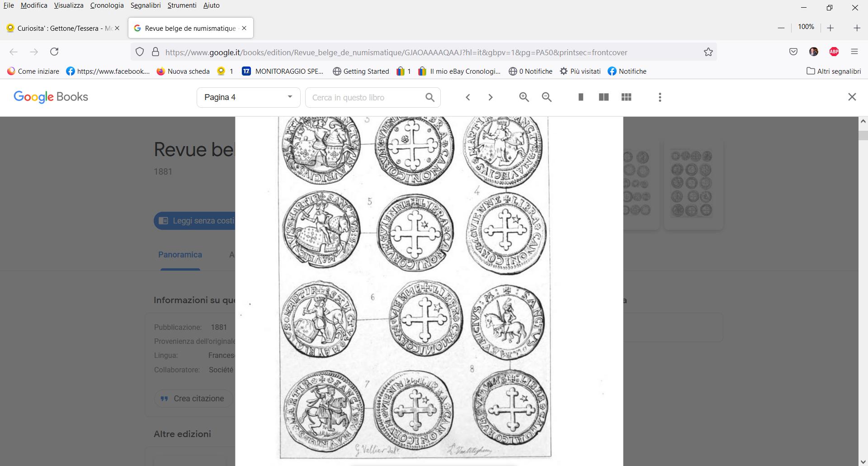Open the Pagina 4 page dropdown
Viewport: 868px width, 466px height.
tap(248, 97)
